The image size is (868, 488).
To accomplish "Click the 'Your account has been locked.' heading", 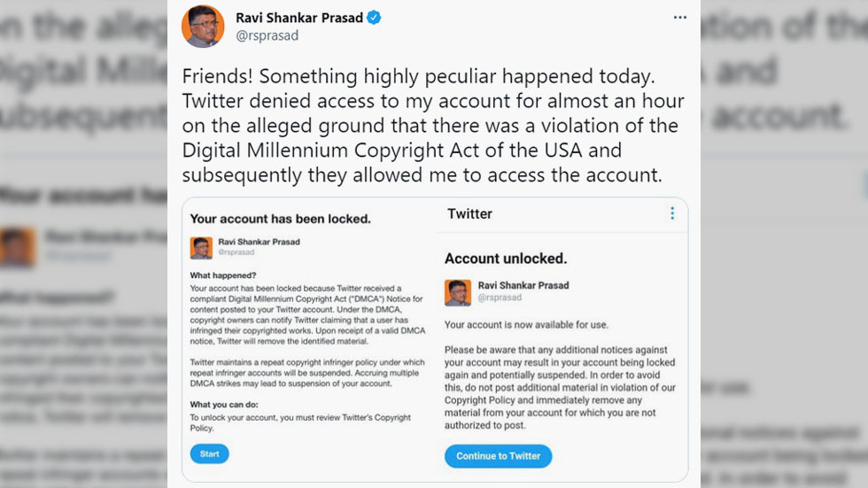I will pyautogui.click(x=280, y=219).
